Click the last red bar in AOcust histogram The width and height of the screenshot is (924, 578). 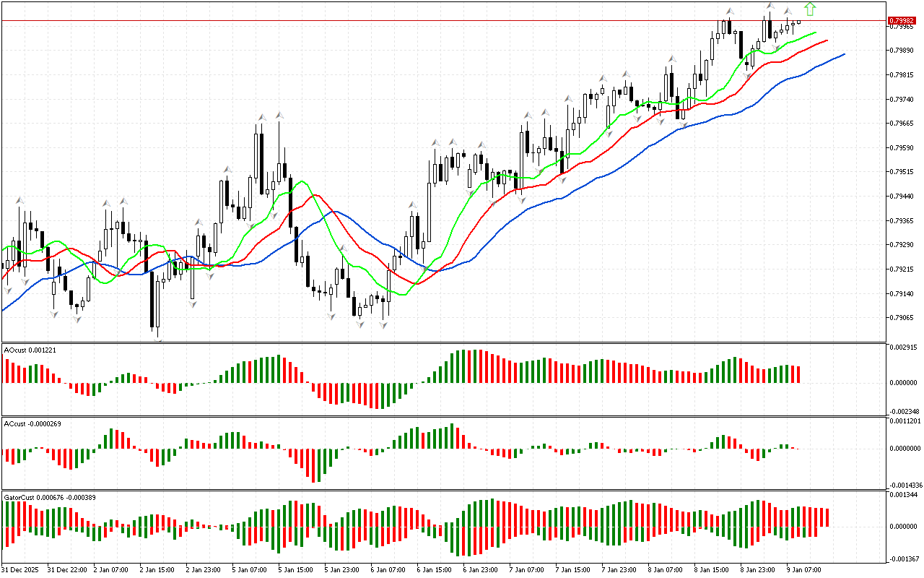[799, 374]
